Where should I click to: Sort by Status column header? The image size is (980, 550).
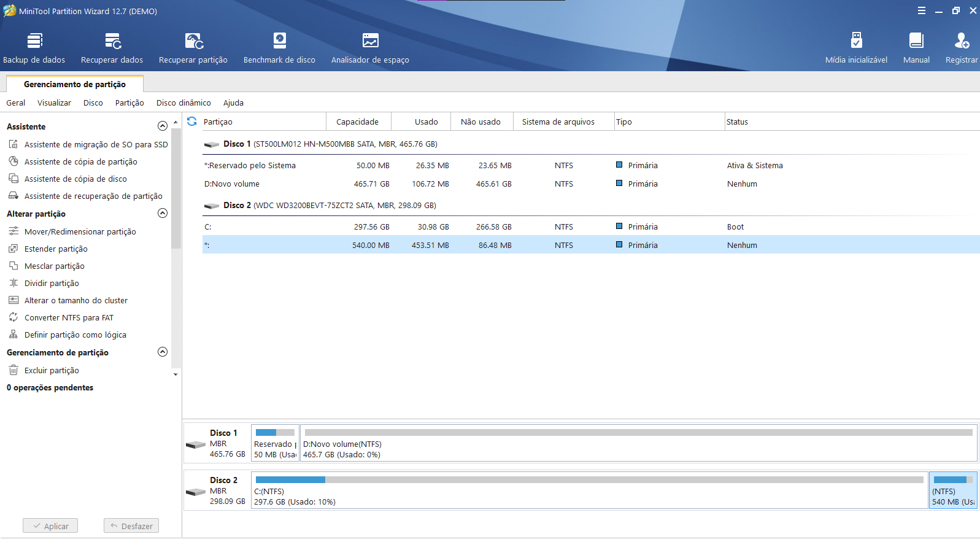tap(852, 122)
